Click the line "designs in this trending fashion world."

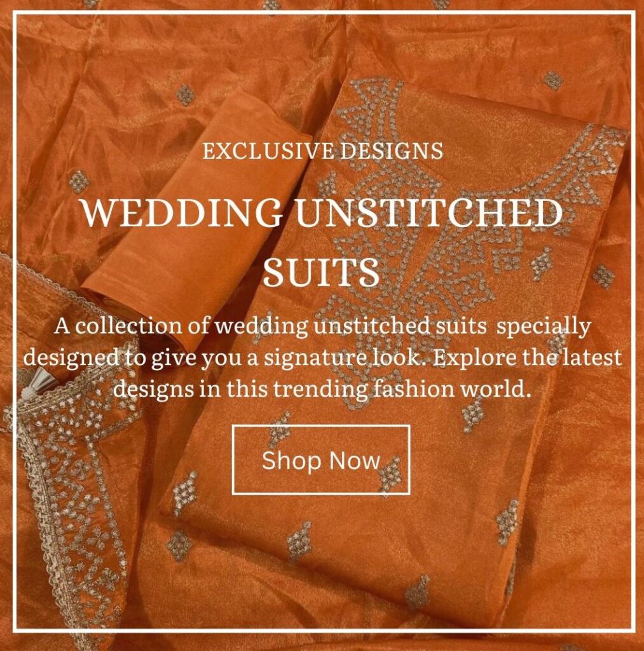pos(322,389)
